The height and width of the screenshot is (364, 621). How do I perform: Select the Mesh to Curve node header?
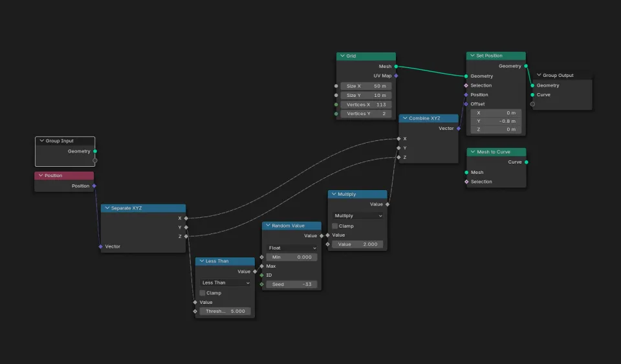(x=496, y=151)
